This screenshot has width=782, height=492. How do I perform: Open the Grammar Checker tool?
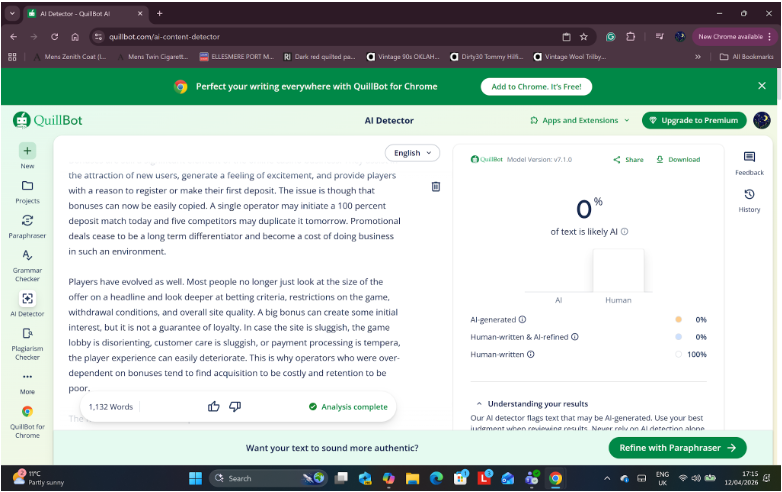27,256
